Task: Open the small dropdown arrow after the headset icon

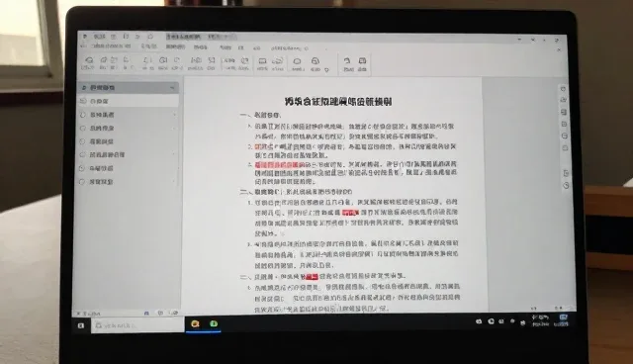Action: tap(326, 70)
